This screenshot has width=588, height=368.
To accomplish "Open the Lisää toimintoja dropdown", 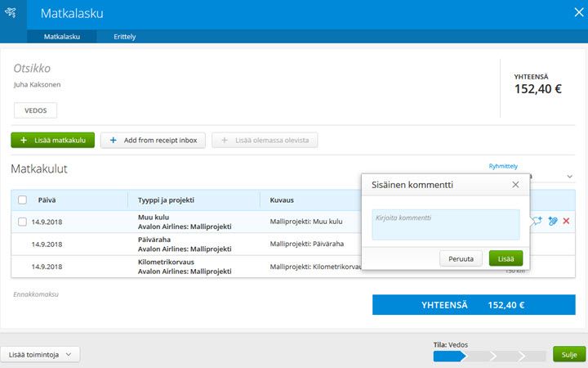I will click(40, 354).
